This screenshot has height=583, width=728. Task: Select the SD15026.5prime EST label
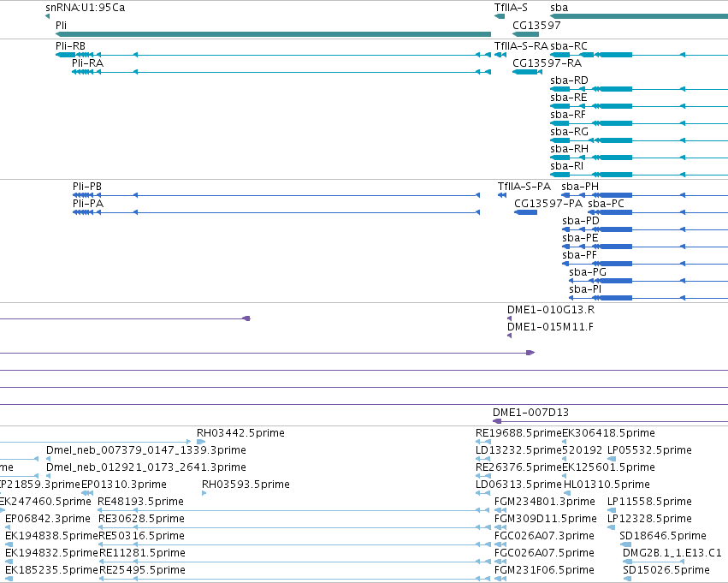click(666, 571)
